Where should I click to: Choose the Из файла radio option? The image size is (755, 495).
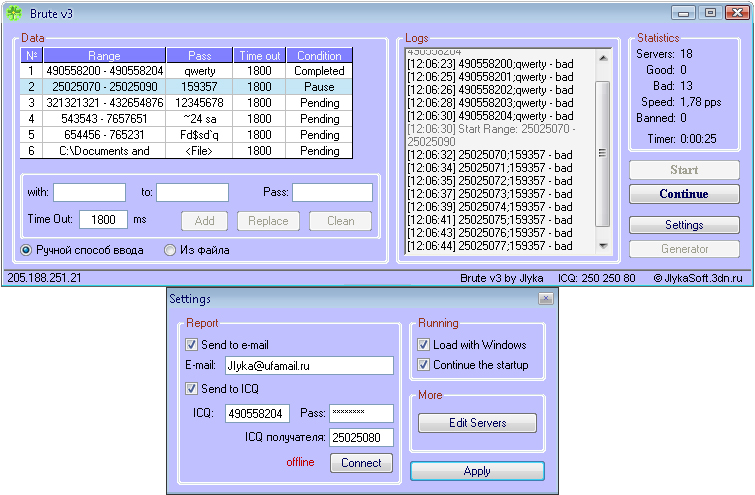click(170, 250)
